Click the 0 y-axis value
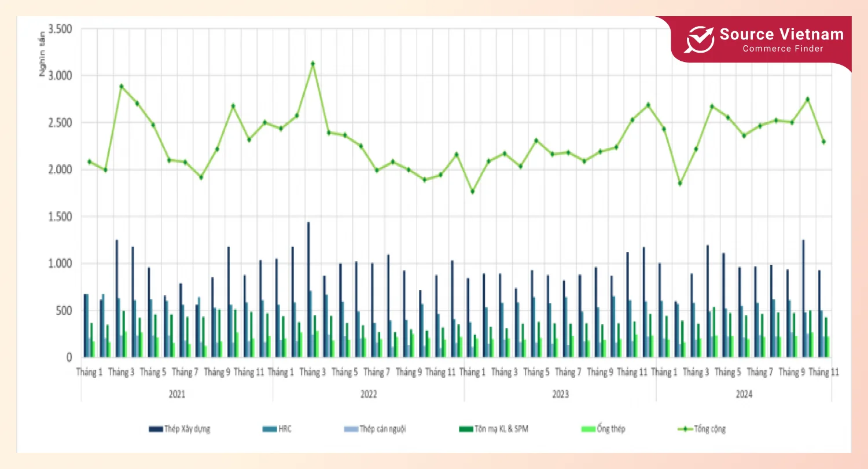Image resolution: width=868 pixels, height=469 pixels. [69, 358]
